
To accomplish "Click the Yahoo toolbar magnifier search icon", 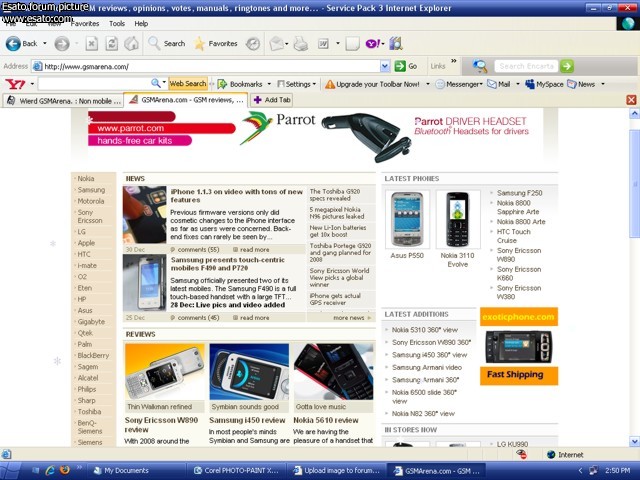I will tap(156, 83).
